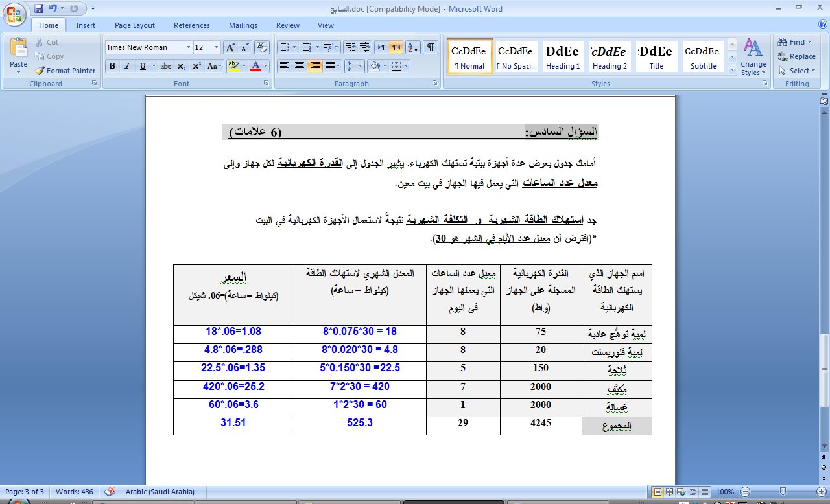Screen dimensions: 830x504
Task: Open the View tab
Action: point(326,25)
